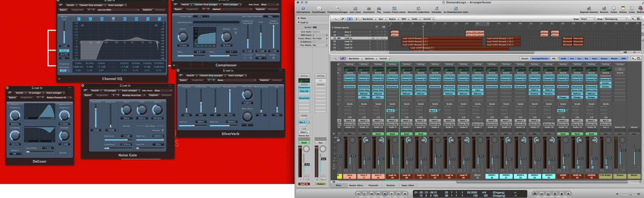Select the low-cut band icon in Channel EQ
Viewport: 644px width, 198px height.
79,19
